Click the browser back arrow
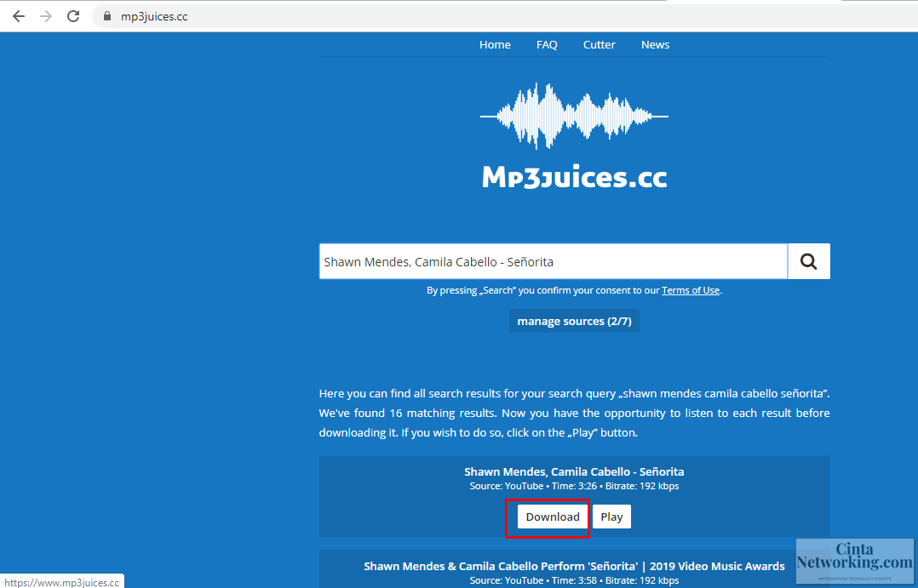This screenshot has width=918, height=588. [x=19, y=16]
